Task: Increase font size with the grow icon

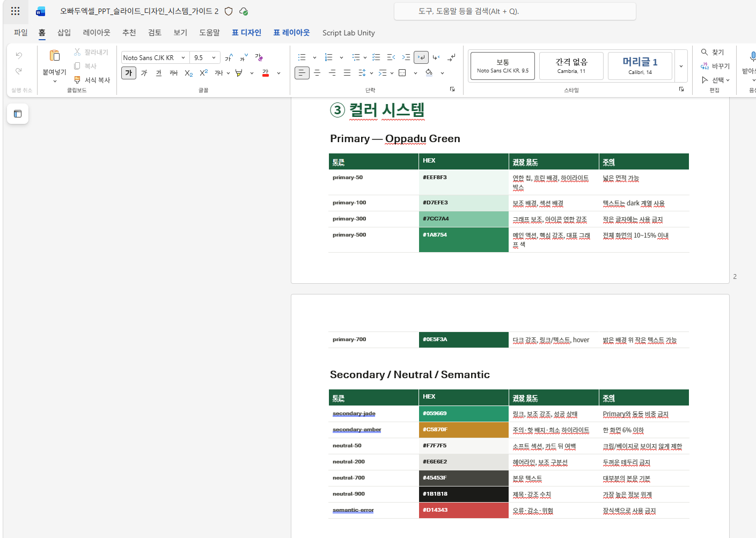Action: (x=229, y=57)
